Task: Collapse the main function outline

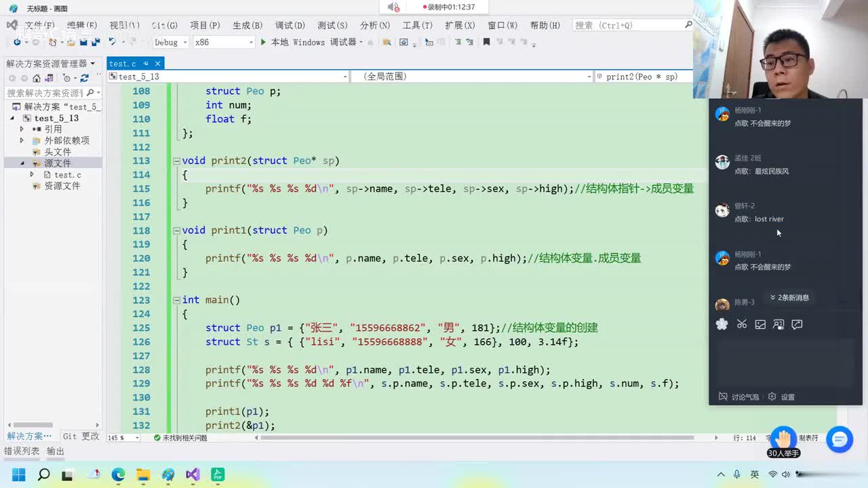Action: (176, 300)
